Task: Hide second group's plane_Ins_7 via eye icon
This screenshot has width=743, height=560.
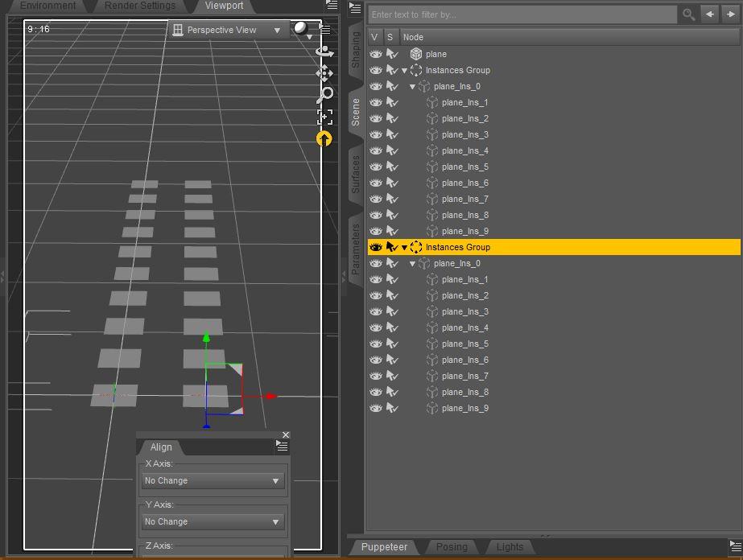Action: click(376, 376)
